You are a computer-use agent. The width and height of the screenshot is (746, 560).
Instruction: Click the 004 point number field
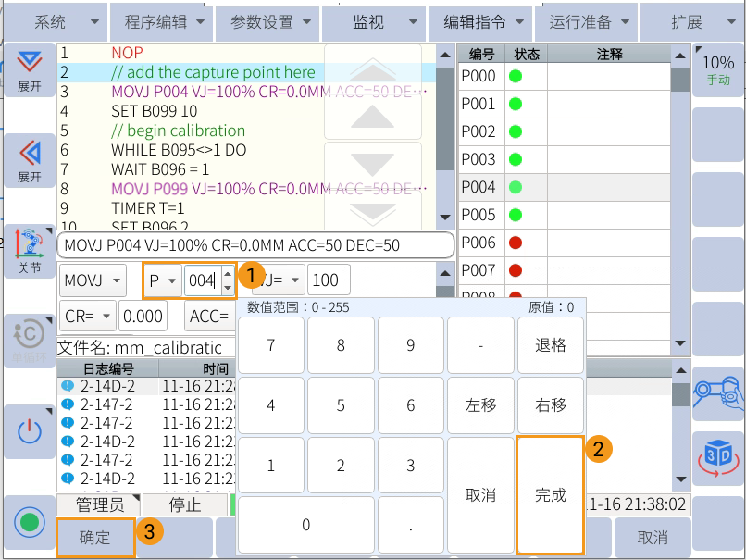tap(203, 280)
